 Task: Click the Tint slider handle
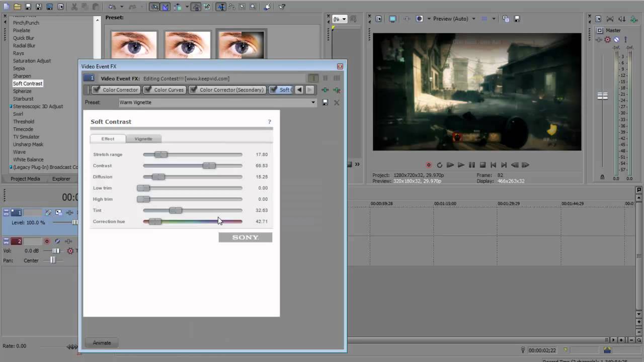click(x=176, y=210)
